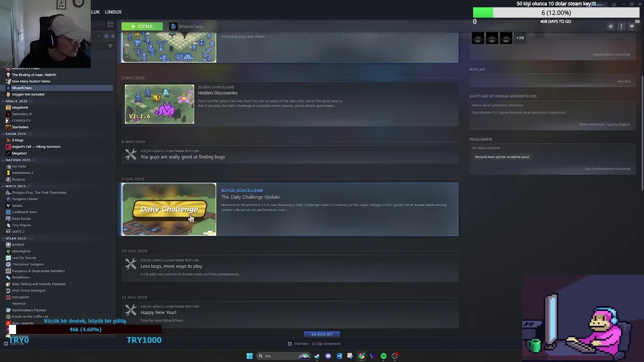
Task: Open 'You guys are really good at finding bugs'
Action: [x=183, y=157]
